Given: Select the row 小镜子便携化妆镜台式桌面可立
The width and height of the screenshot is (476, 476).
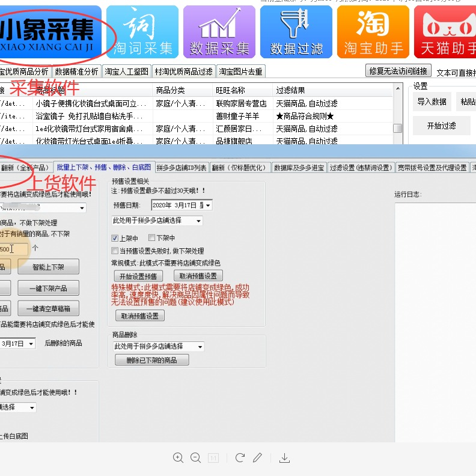Looking at the screenshot, I should coord(196,103).
